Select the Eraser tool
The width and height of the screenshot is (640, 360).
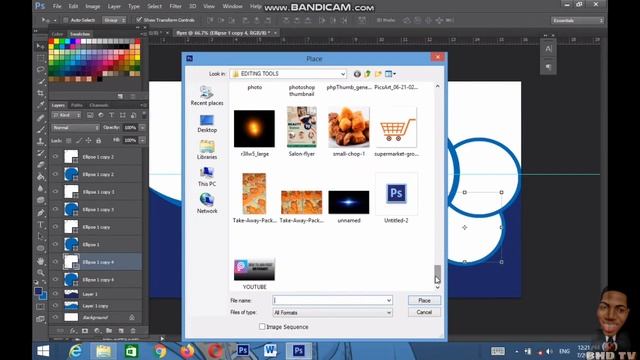pyautogui.click(x=40, y=165)
